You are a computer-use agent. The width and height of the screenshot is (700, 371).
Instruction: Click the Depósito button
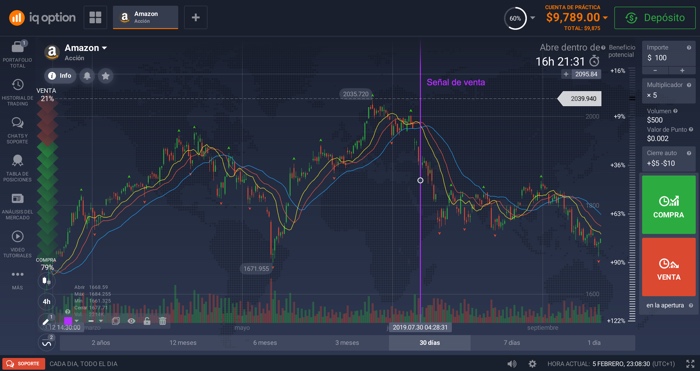(x=654, y=18)
